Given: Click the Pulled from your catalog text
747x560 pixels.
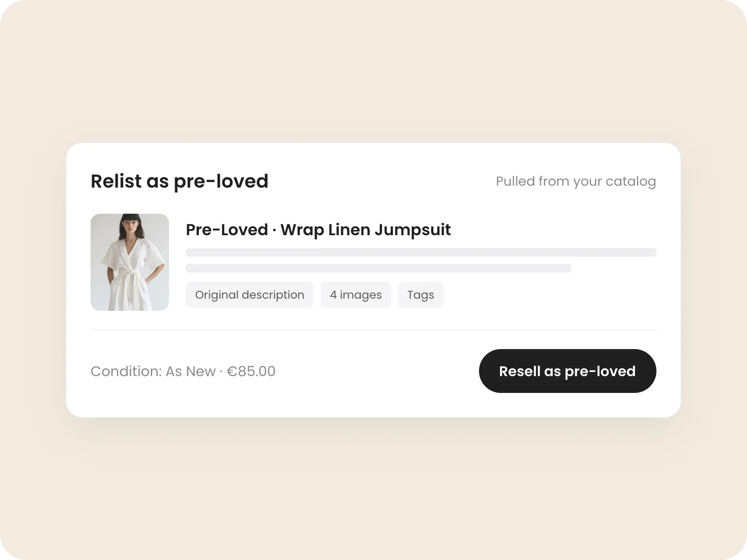Looking at the screenshot, I should pyautogui.click(x=576, y=181).
